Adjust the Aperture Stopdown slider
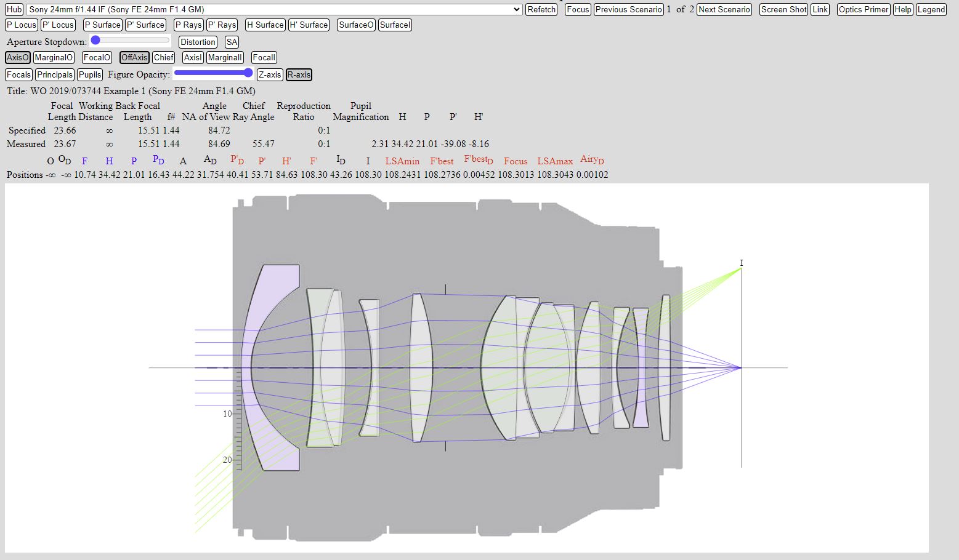The height and width of the screenshot is (560, 959). [130, 41]
